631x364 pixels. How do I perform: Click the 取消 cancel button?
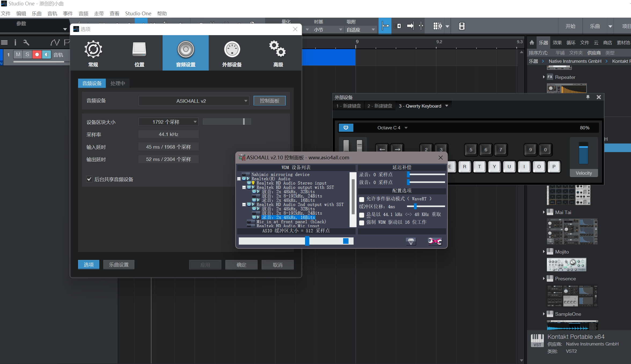pyautogui.click(x=277, y=265)
